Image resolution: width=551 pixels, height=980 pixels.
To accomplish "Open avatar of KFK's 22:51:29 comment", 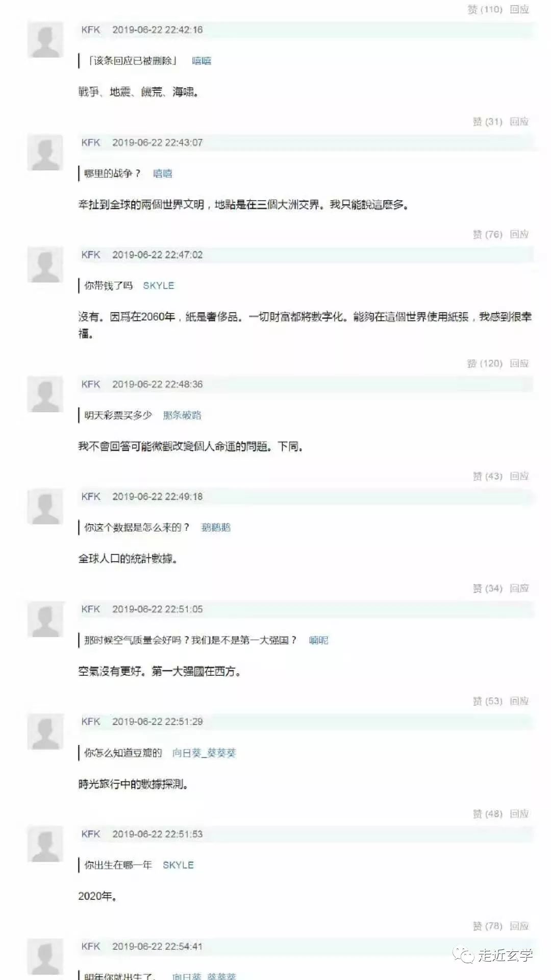I will click(45, 732).
